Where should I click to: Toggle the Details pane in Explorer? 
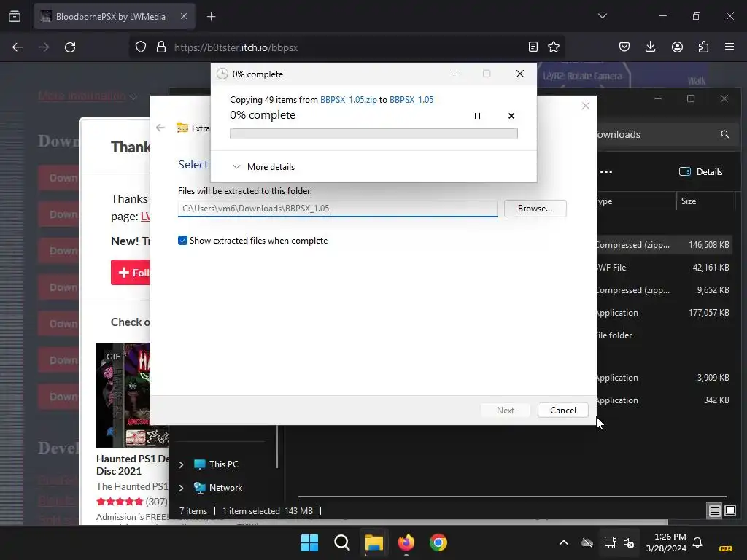pyautogui.click(x=701, y=172)
